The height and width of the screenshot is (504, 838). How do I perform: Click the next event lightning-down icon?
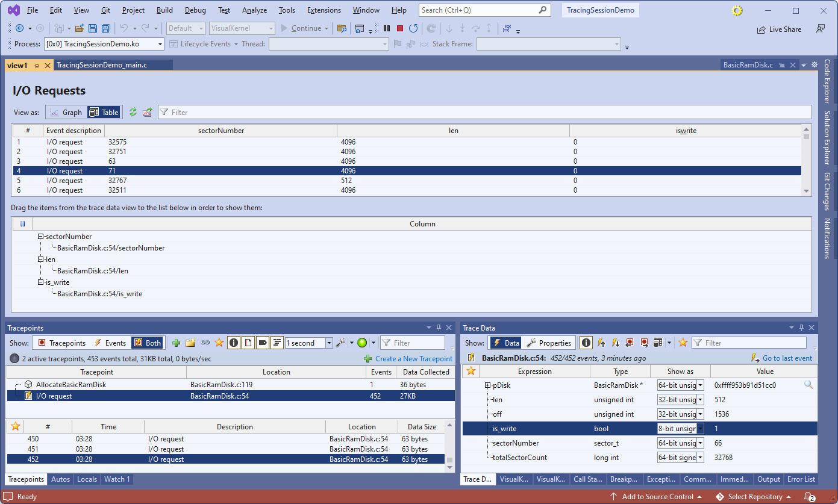[615, 343]
